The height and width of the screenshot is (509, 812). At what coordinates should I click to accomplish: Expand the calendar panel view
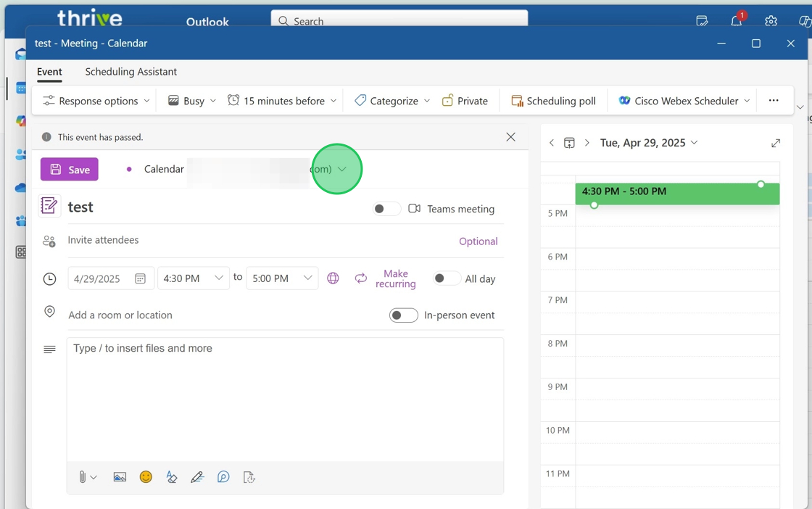tap(776, 143)
